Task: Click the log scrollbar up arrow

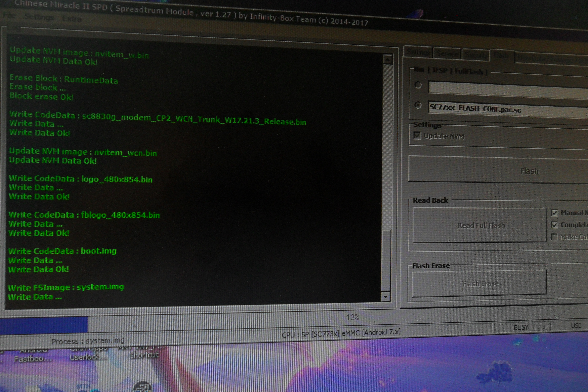Action: pos(388,59)
